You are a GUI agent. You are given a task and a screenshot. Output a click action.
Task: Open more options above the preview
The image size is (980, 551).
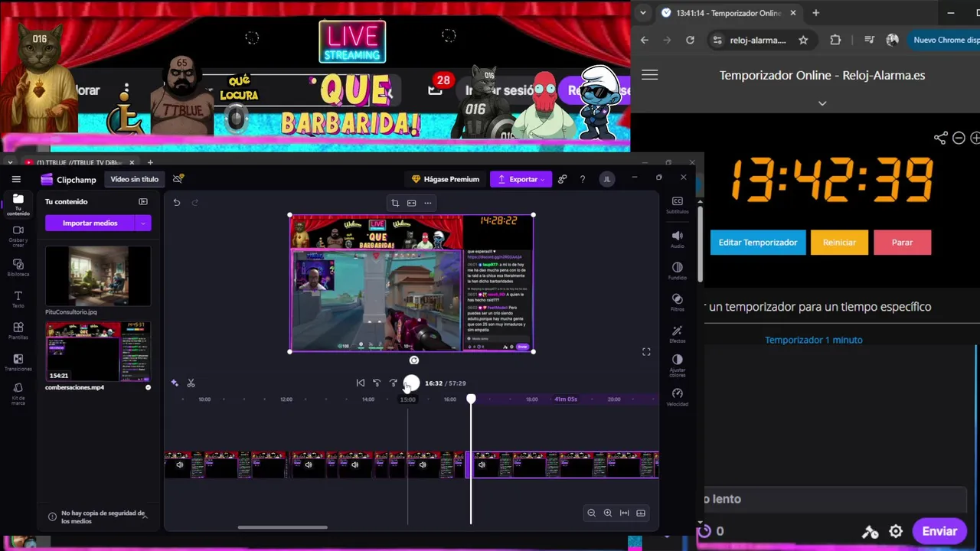click(427, 203)
